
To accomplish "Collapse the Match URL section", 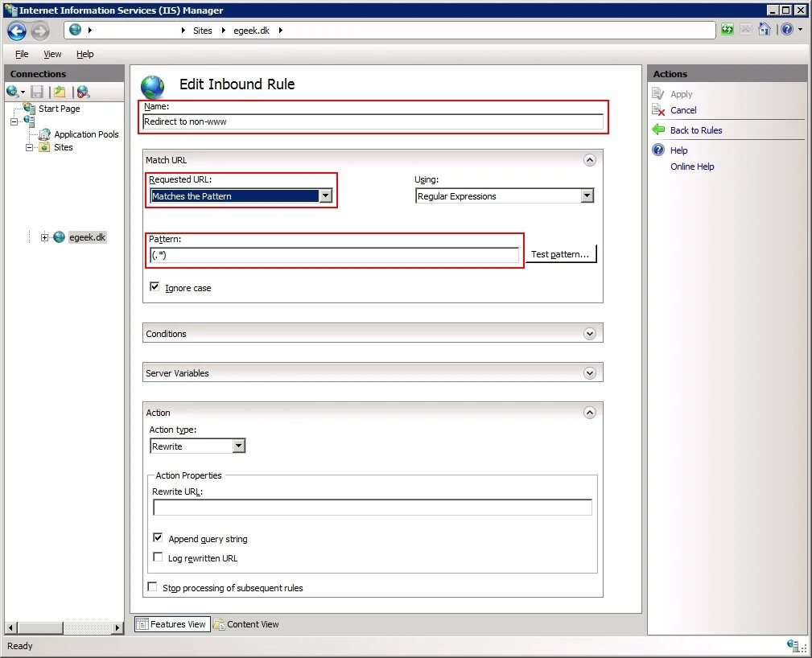I will tap(589, 160).
